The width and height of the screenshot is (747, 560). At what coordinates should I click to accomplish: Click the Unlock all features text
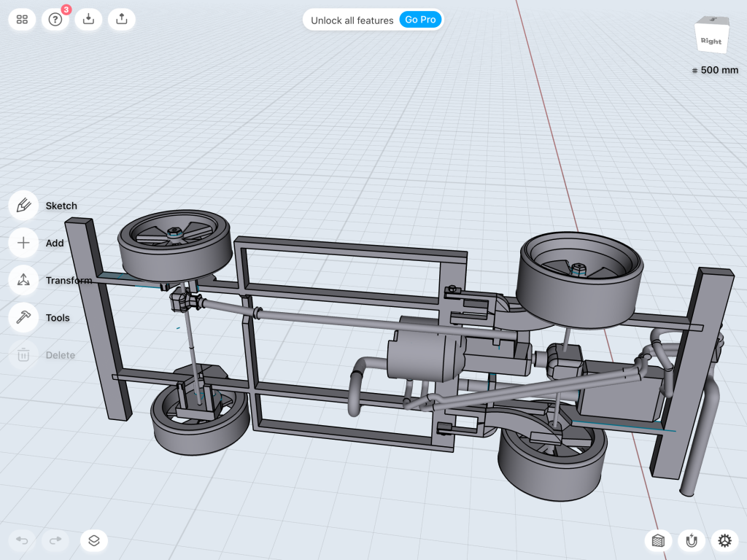pyautogui.click(x=352, y=20)
